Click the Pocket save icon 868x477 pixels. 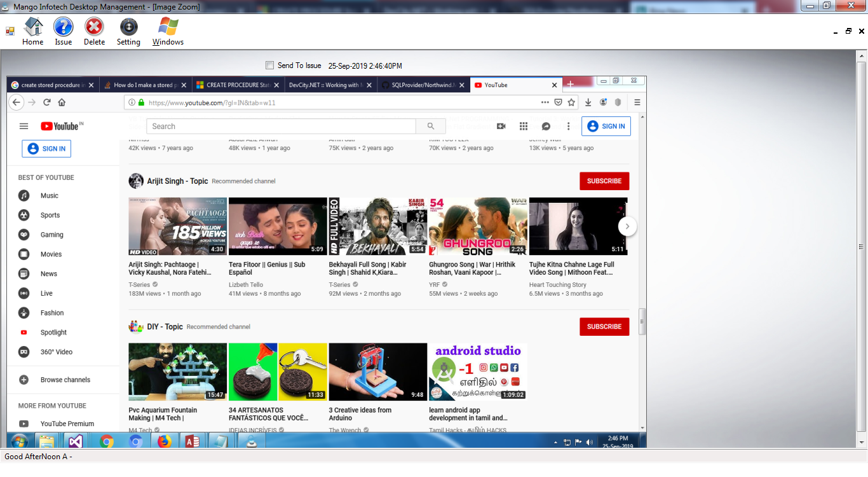point(558,102)
